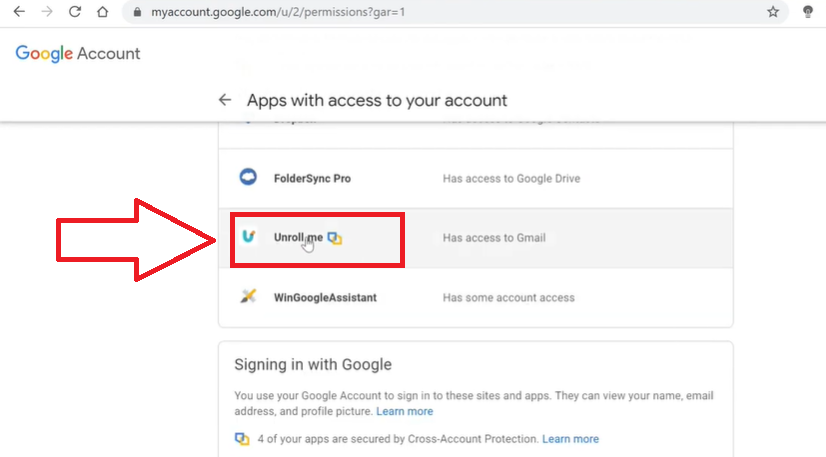Click the address bar URL field
The width and height of the screenshot is (826, 457).
coord(400,13)
